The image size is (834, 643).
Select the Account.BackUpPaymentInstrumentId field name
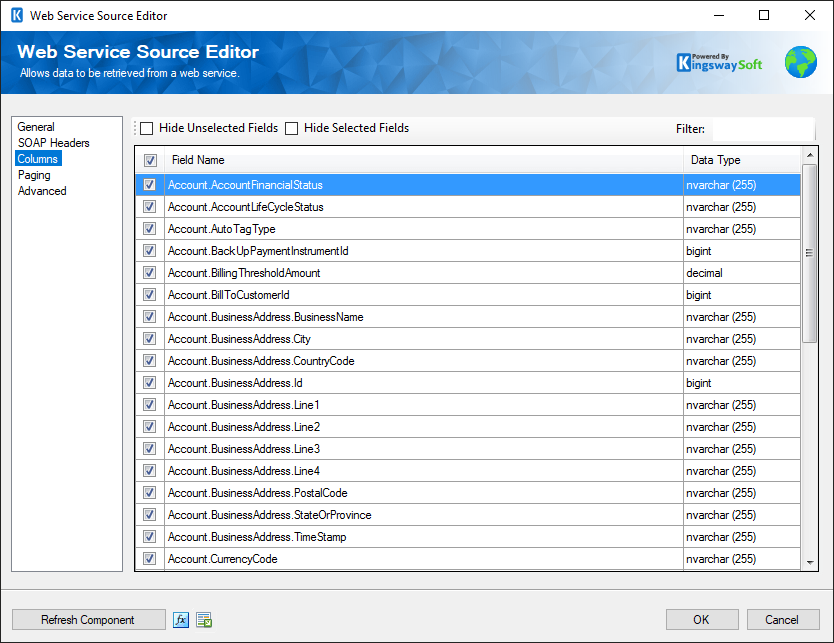[x=258, y=250]
